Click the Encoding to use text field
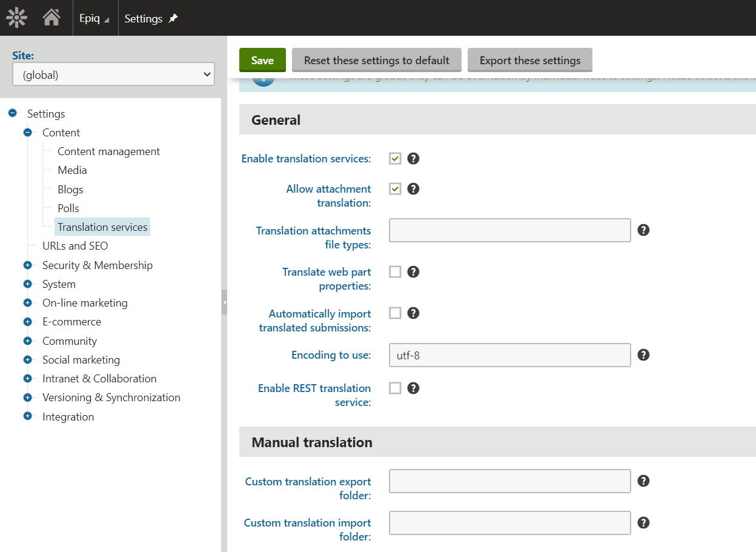This screenshot has height=552, width=756. [x=509, y=355]
